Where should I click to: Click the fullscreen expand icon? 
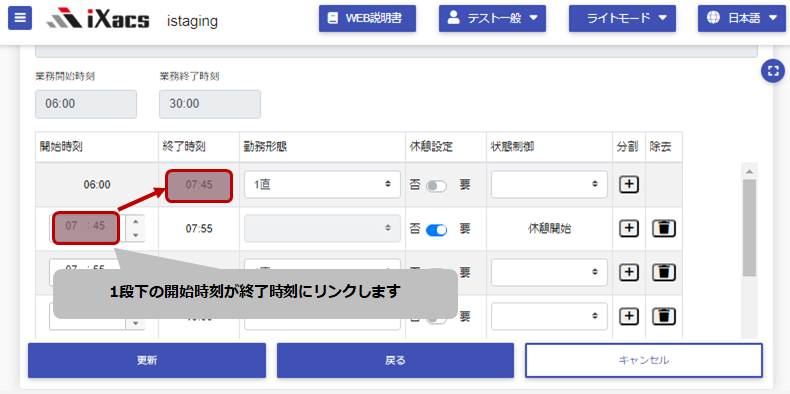coord(773,71)
